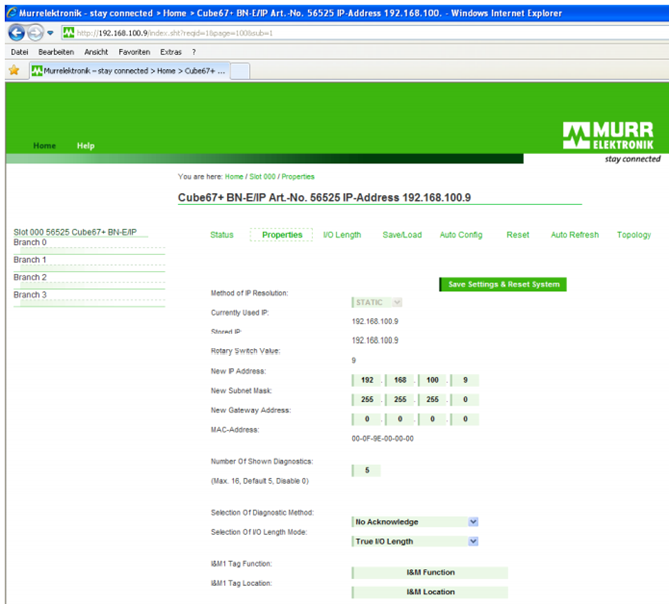669x604 pixels.
Task: Click the Stored IP value 192.168.100.9
Action: pyautogui.click(x=375, y=340)
